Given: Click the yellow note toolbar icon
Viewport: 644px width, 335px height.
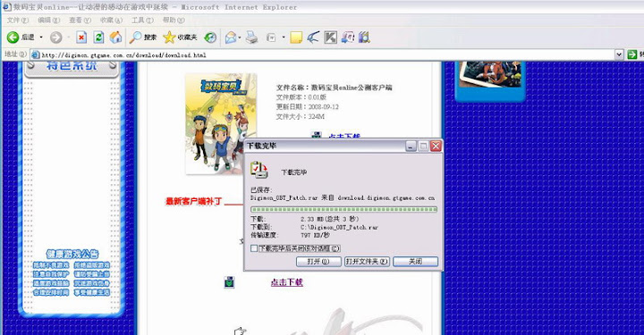Looking at the screenshot, I should (x=296, y=38).
